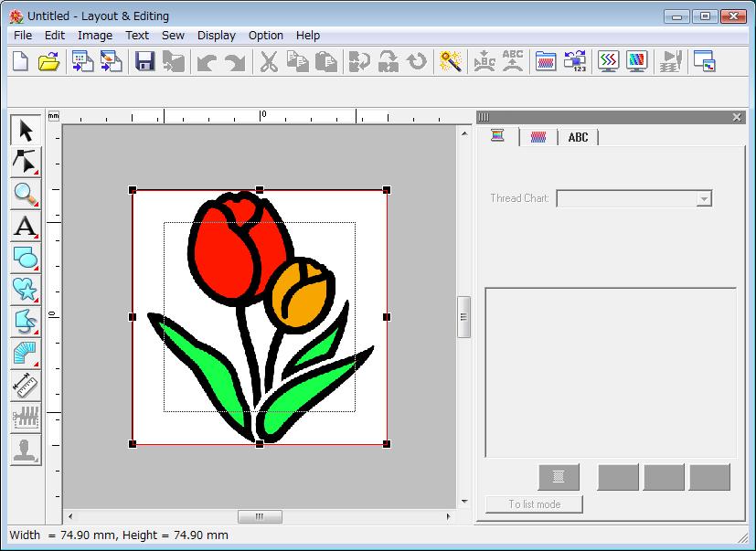Open the Sew menu

[173, 36]
